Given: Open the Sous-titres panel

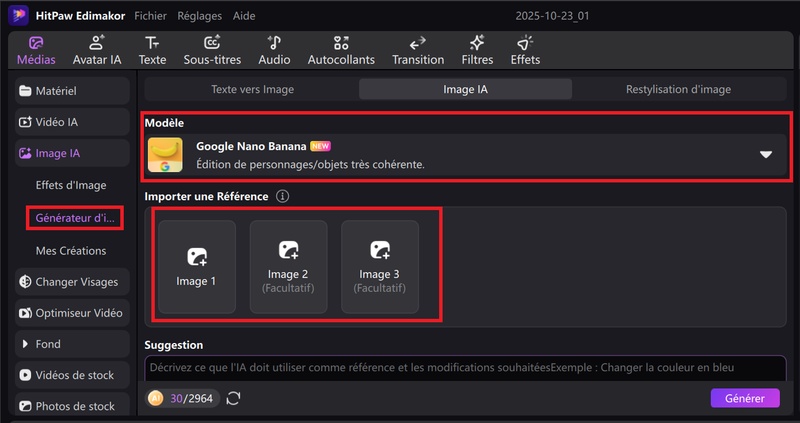Looking at the screenshot, I should pyautogui.click(x=212, y=50).
